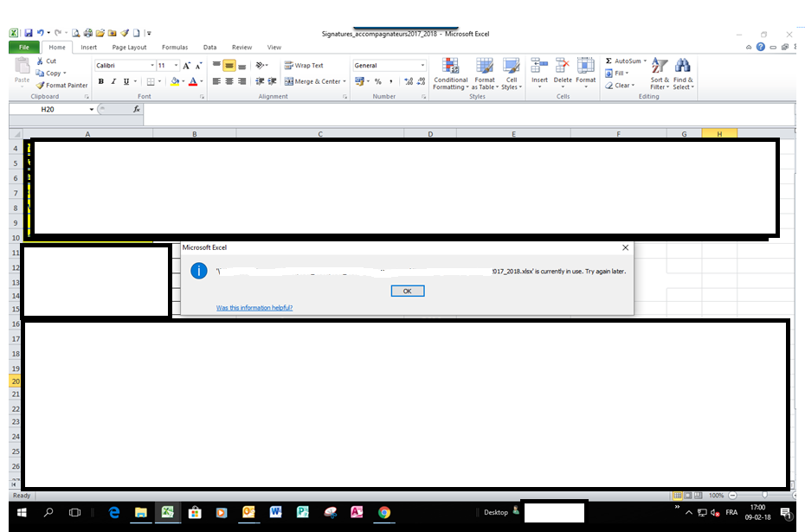Align text right in the cell
This screenshot has width=805, height=532.
(x=241, y=81)
